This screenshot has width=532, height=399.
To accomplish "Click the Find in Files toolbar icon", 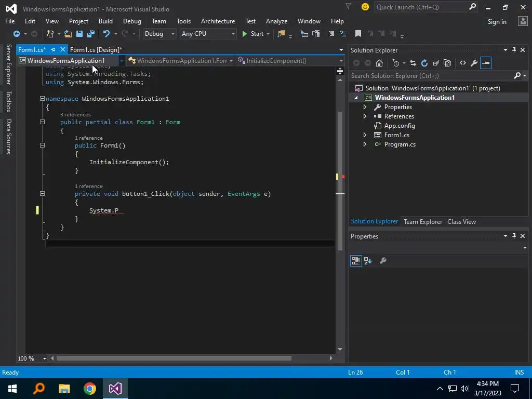I will [281, 34].
